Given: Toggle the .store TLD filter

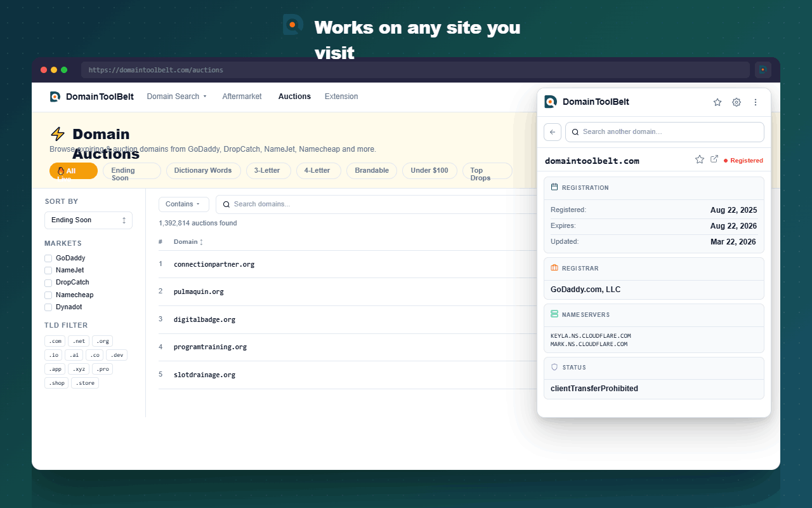Looking at the screenshot, I should 85,383.
